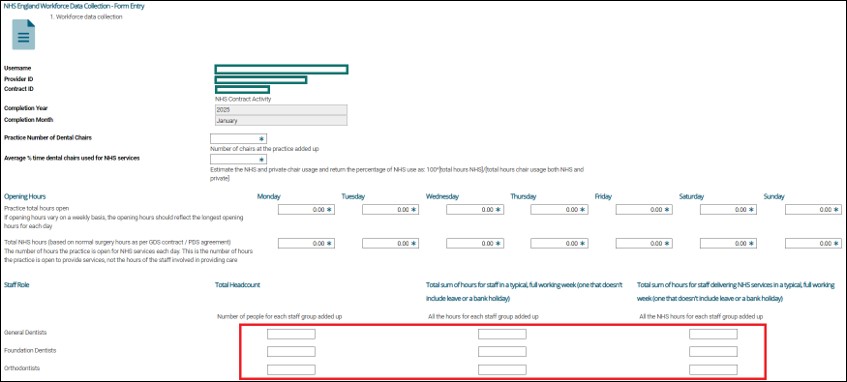Click Orthodontists NHS weekly hours field
The image size is (847, 382).
click(713, 370)
